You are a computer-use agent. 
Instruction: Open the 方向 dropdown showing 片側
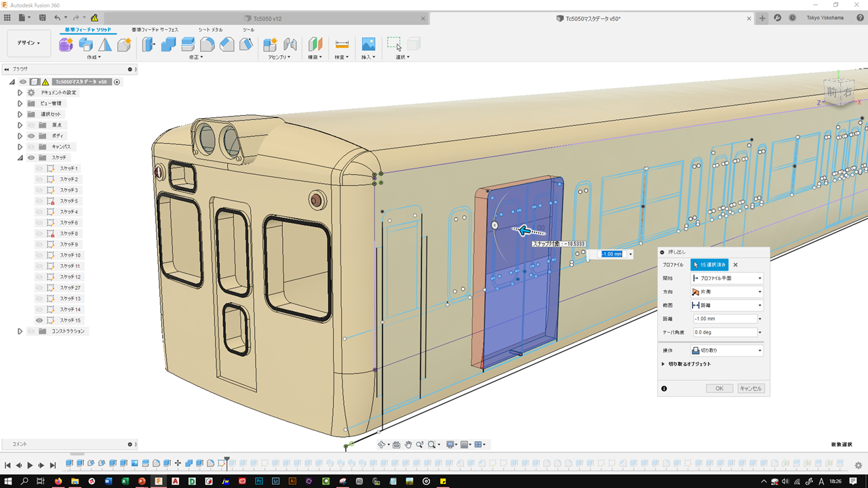tap(726, 291)
